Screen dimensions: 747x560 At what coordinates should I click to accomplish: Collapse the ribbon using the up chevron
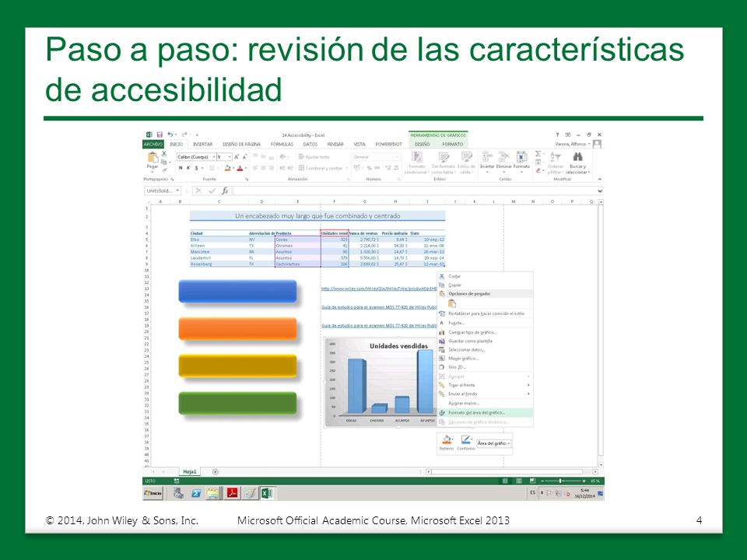click(599, 179)
